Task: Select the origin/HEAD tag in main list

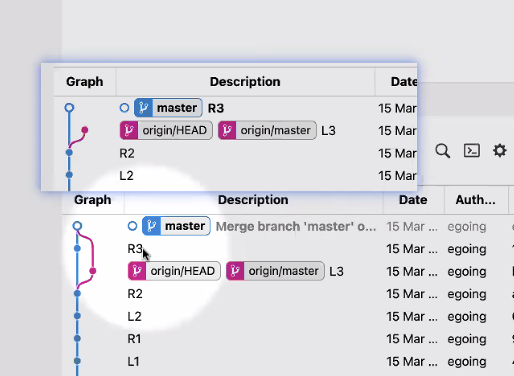Action: tap(174, 271)
